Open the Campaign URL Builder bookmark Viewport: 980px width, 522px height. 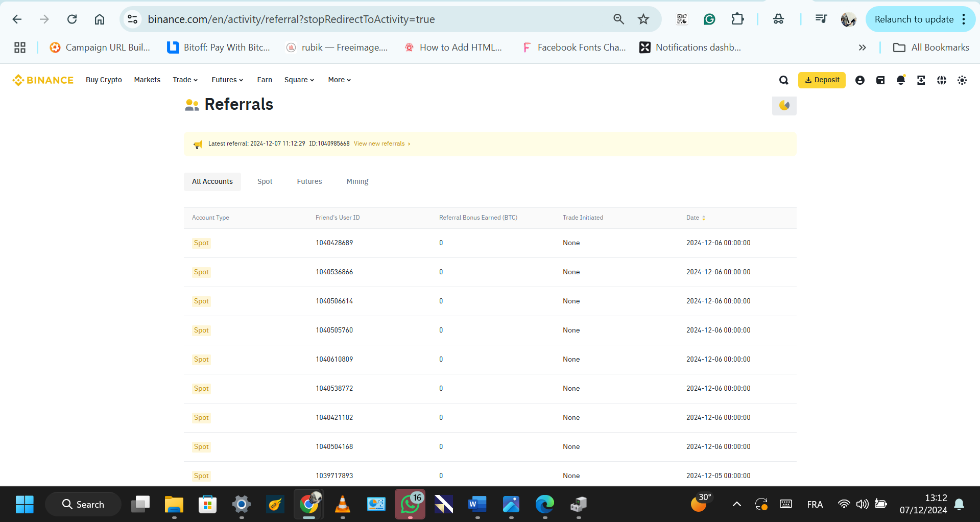100,48
